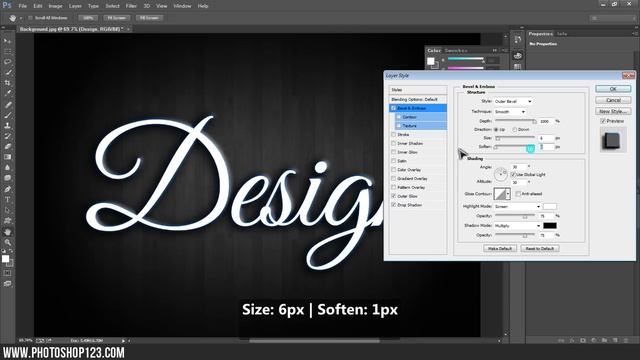Open the Image menu

point(56,6)
